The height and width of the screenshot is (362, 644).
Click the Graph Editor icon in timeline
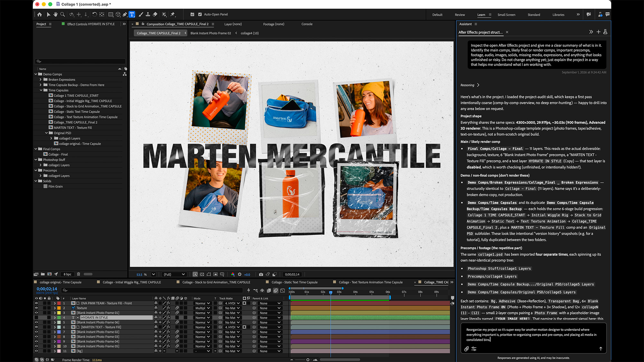[282, 291]
